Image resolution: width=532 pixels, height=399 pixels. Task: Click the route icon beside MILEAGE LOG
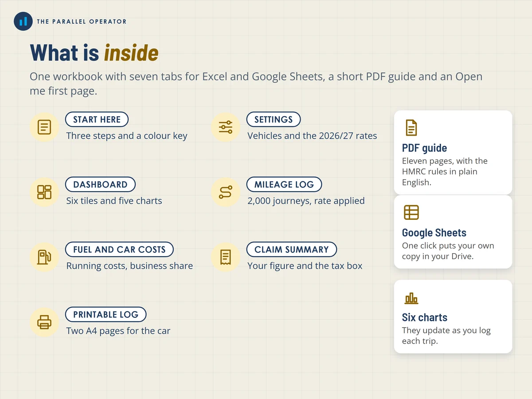(226, 192)
